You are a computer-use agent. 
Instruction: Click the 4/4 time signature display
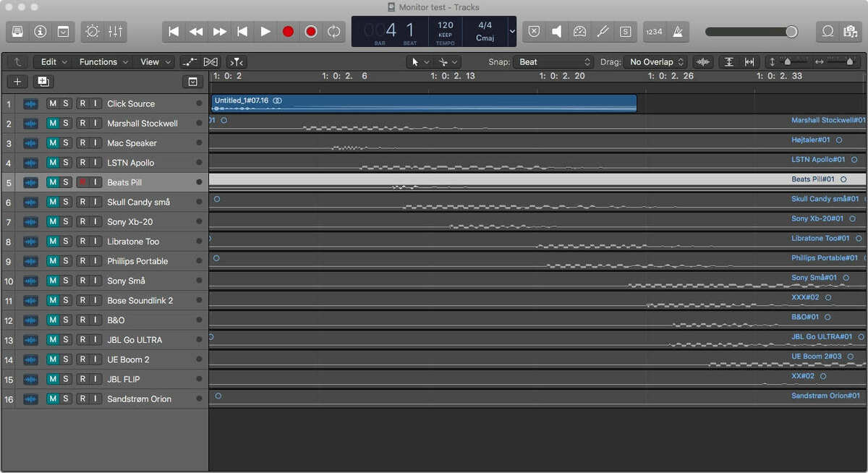(x=485, y=25)
